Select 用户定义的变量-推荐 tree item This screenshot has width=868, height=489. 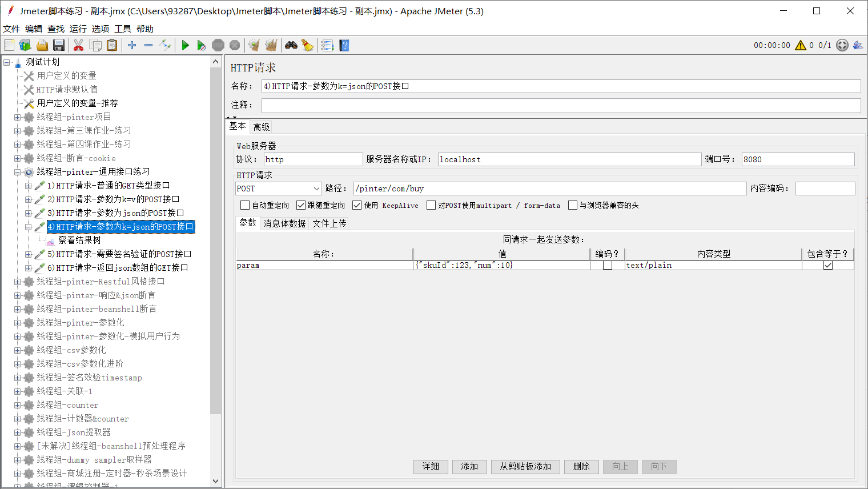point(77,103)
